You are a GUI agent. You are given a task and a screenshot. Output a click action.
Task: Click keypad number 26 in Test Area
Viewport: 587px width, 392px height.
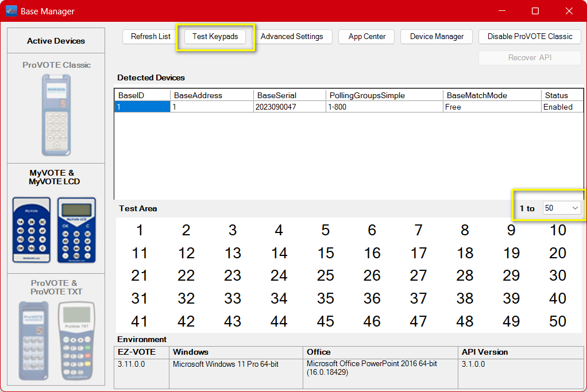(x=372, y=275)
